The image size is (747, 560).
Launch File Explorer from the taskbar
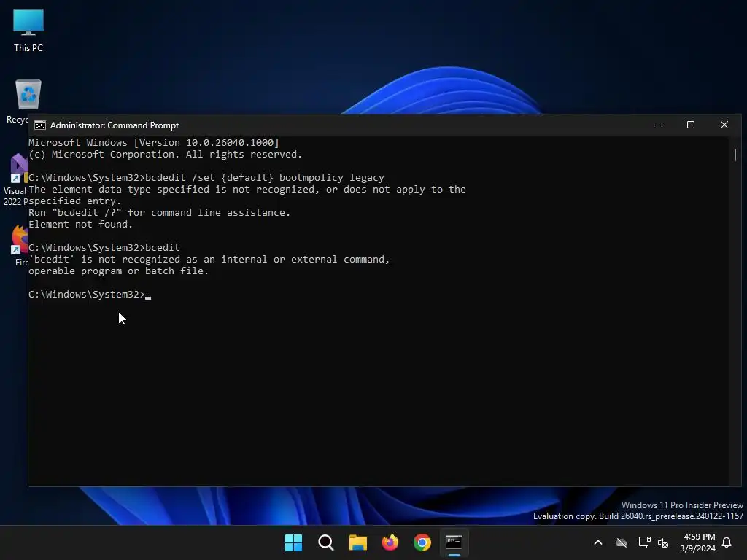point(357,542)
